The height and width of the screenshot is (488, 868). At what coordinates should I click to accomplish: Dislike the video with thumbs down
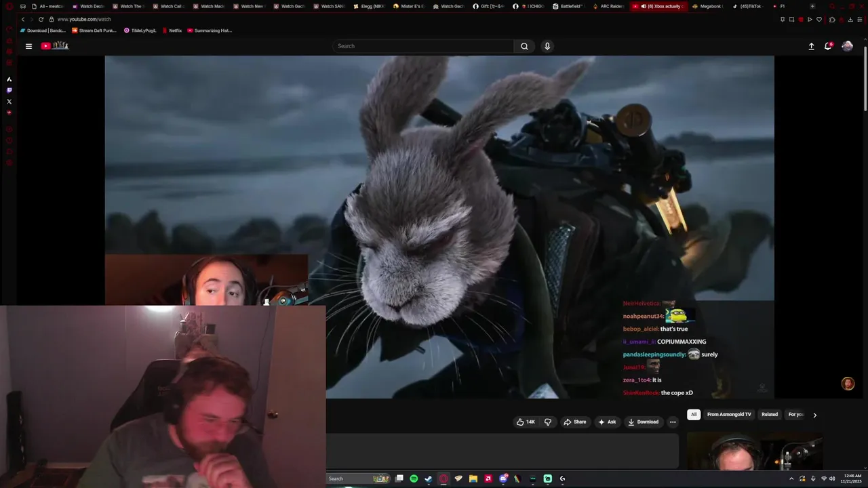click(548, 422)
